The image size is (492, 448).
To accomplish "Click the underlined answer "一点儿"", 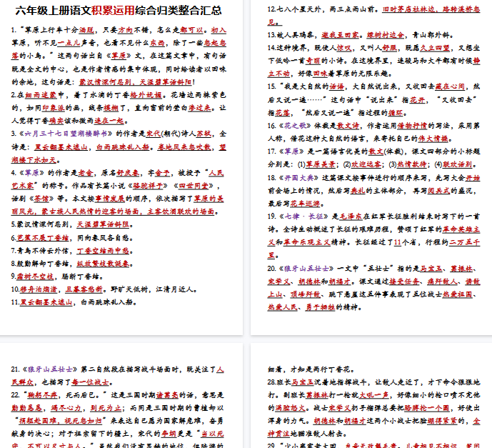I will [x=69, y=43].
